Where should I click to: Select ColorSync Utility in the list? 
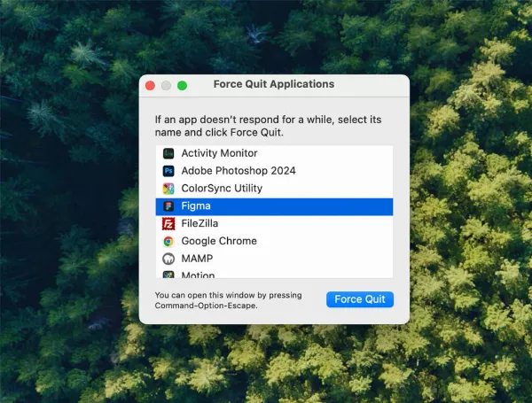point(274,189)
